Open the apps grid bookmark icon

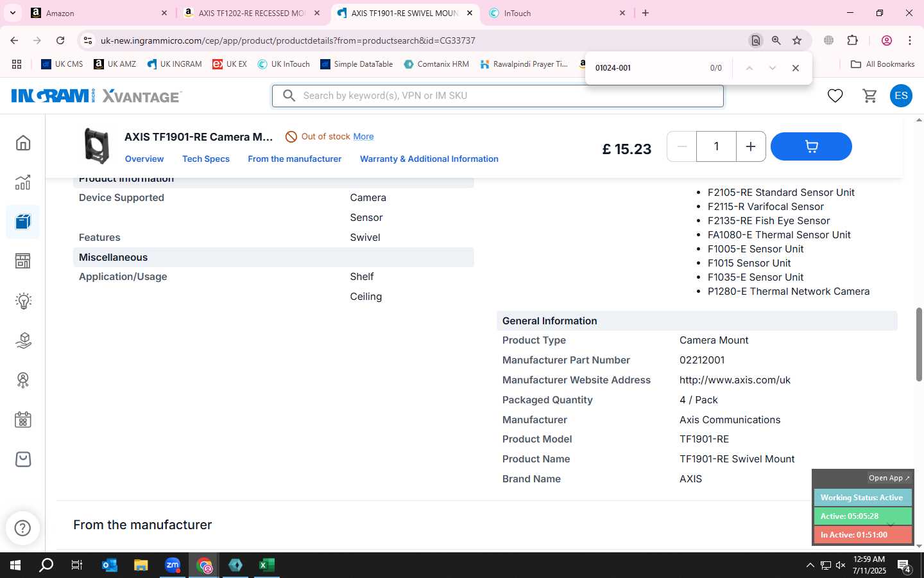[17, 64]
